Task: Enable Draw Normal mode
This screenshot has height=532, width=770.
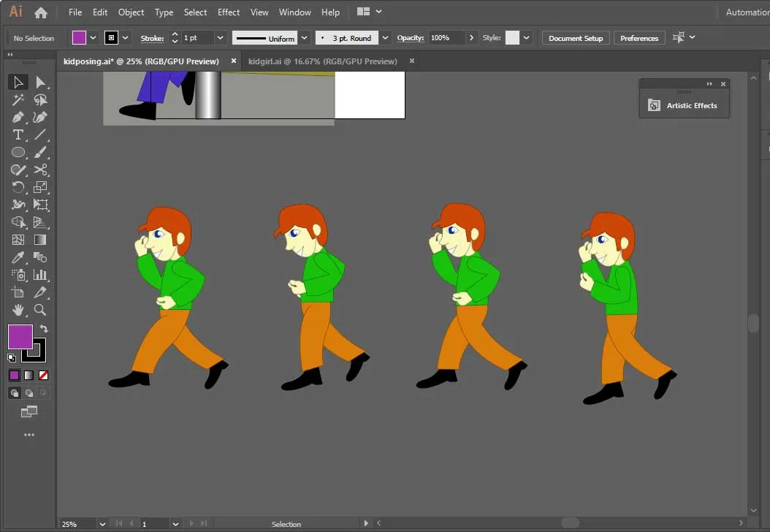Action: click(14, 393)
